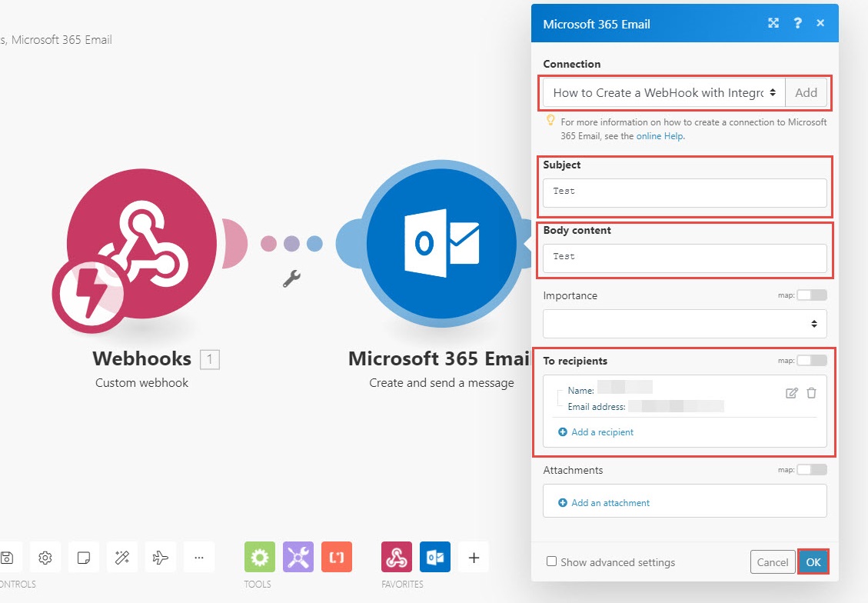Confirm the dialog with OK
Viewport: 868px width, 603px height.
click(813, 562)
